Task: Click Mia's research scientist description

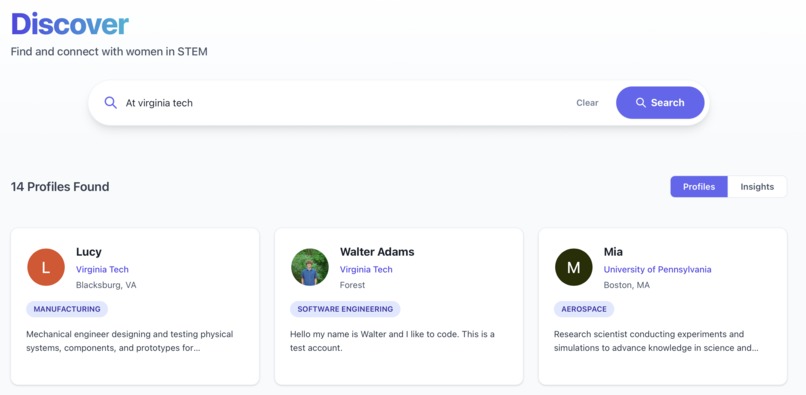Action: point(656,341)
